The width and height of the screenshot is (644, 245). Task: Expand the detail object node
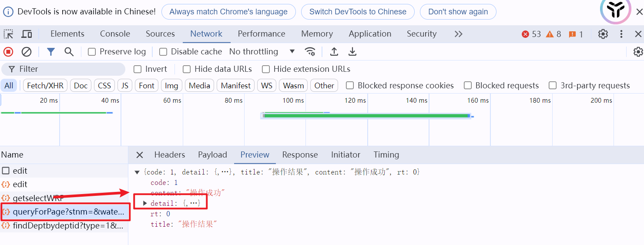tap(145, 203)
